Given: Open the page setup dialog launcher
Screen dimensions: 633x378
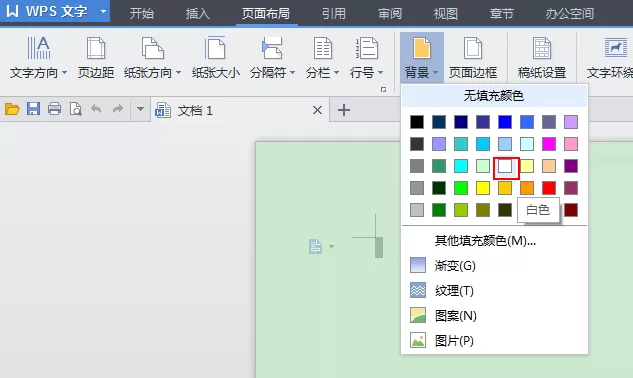Looking at the screenshot, I should click(383, 90).
